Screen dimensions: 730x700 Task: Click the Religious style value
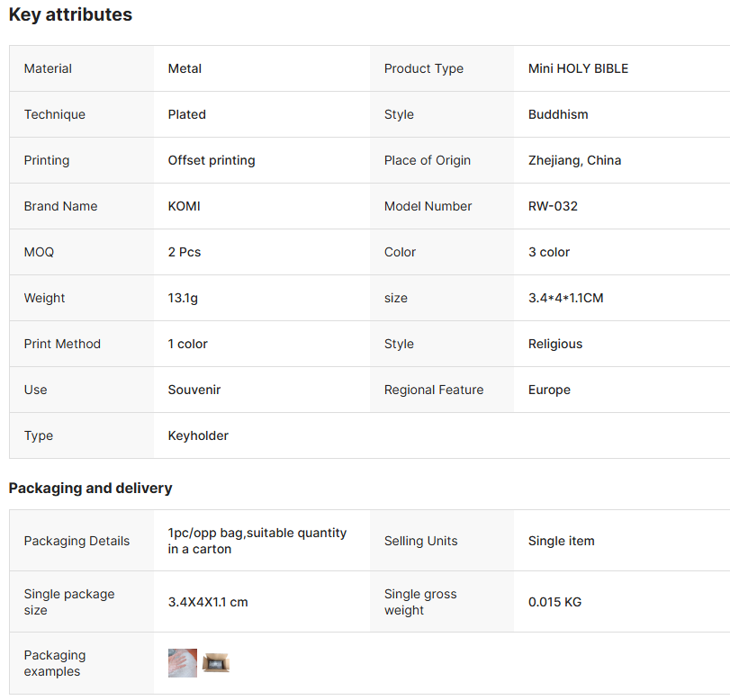click(x=555, y=344)
